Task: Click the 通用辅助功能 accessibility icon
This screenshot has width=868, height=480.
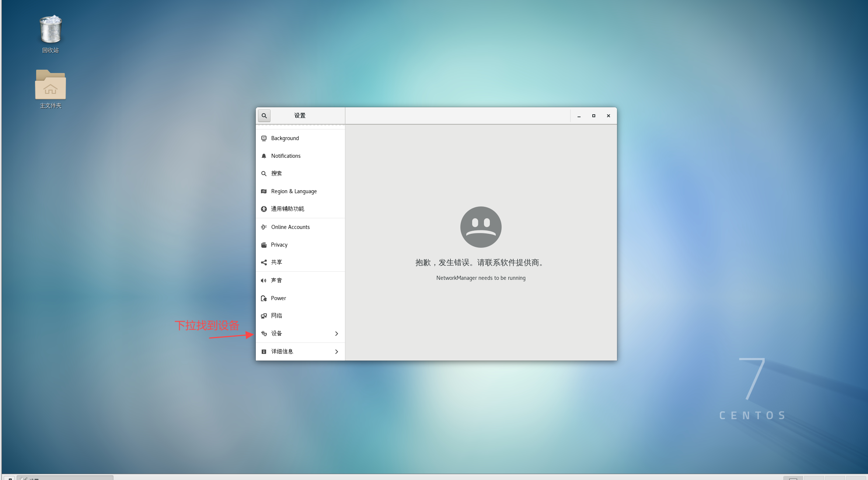Action: [x=264, y=209]
